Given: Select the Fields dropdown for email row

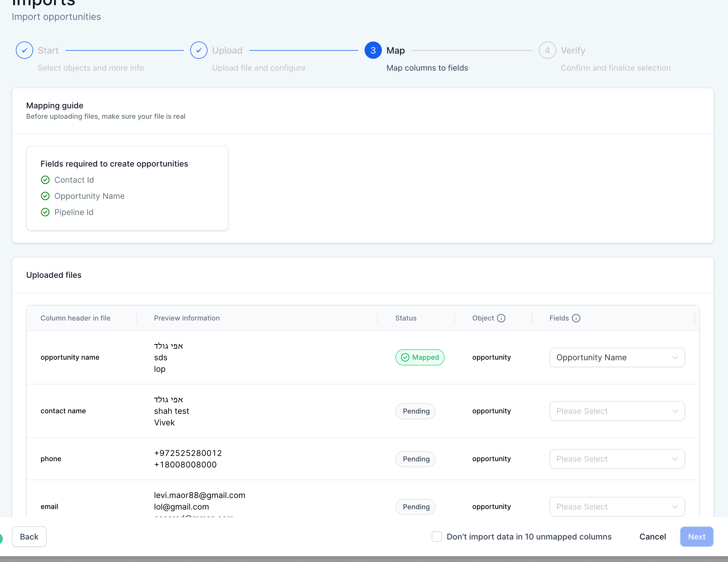Looking at the screenshot, I should point(616,506).
